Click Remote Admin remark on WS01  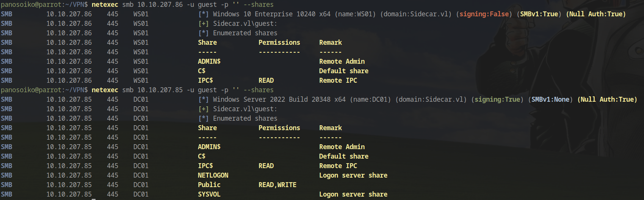pyautogui.click(x=342, y=61)
